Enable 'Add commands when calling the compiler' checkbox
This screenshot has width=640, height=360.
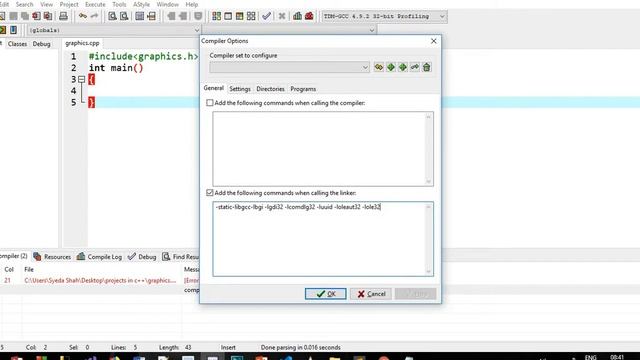210,103
